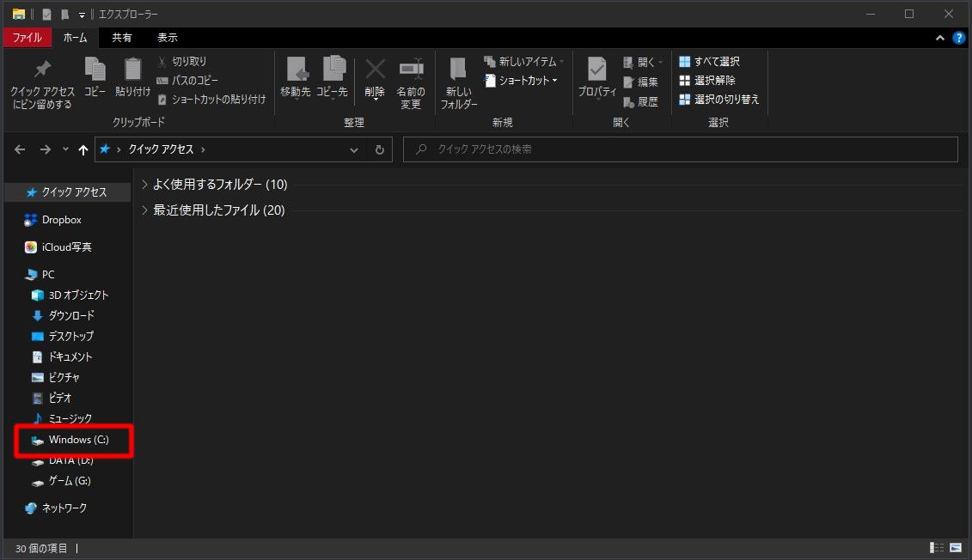This screenshot has width=972, height=560.
Task: Expand the frequently used folders group
Action: coord(144,185)
